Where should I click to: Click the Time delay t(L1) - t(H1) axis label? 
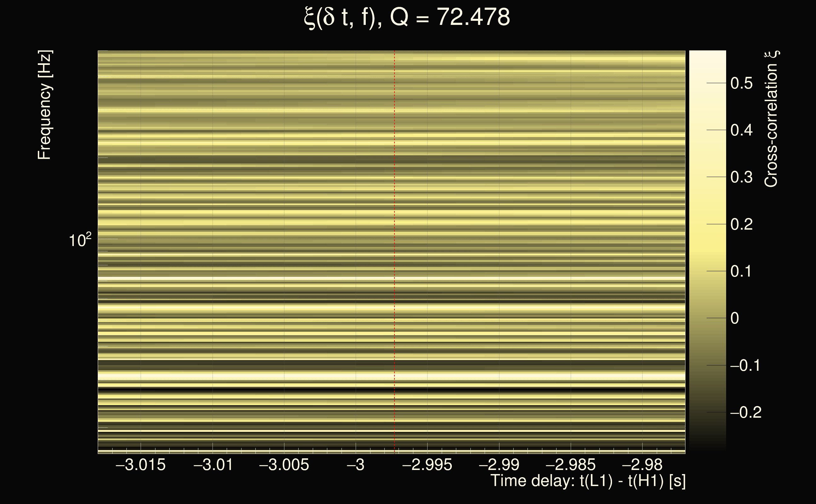point(588,481)
